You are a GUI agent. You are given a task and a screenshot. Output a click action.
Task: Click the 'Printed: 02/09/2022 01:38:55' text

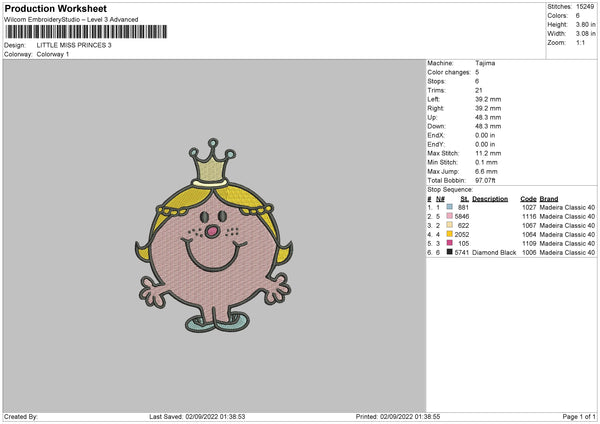[x=398, y=416]
